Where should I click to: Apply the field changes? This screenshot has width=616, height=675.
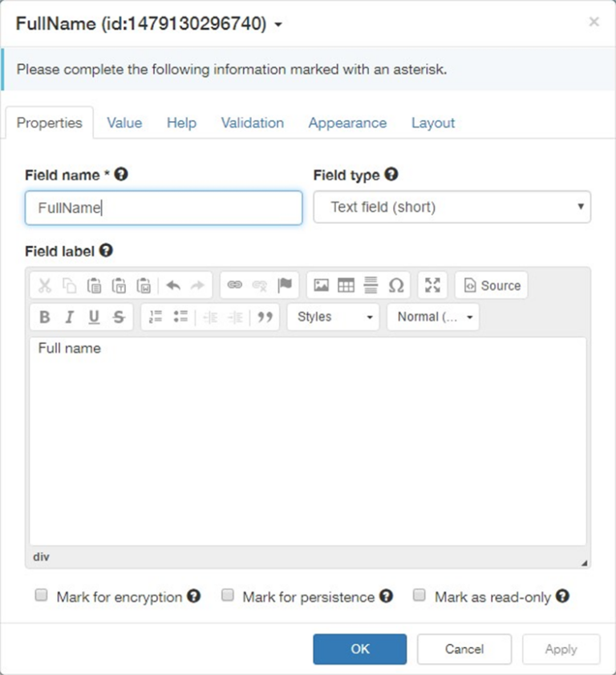coord(561,649)
